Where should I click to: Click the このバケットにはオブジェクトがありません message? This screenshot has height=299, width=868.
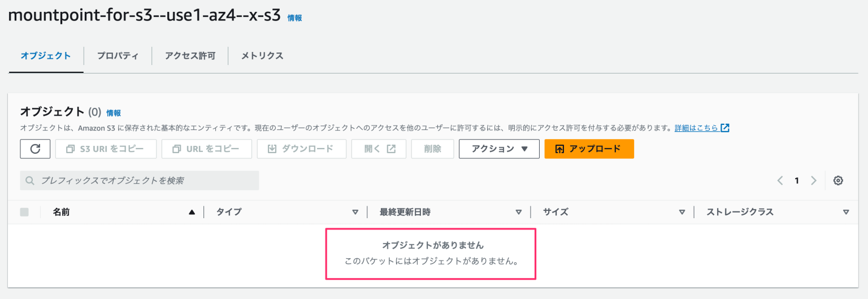(432, 262)
